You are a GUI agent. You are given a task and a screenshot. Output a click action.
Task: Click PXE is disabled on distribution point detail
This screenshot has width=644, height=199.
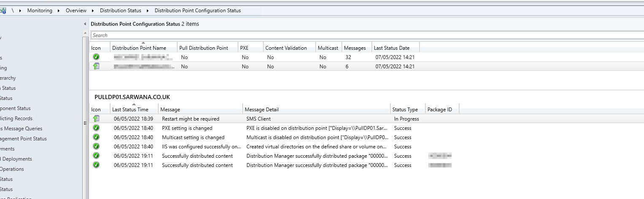coord(317,128)
